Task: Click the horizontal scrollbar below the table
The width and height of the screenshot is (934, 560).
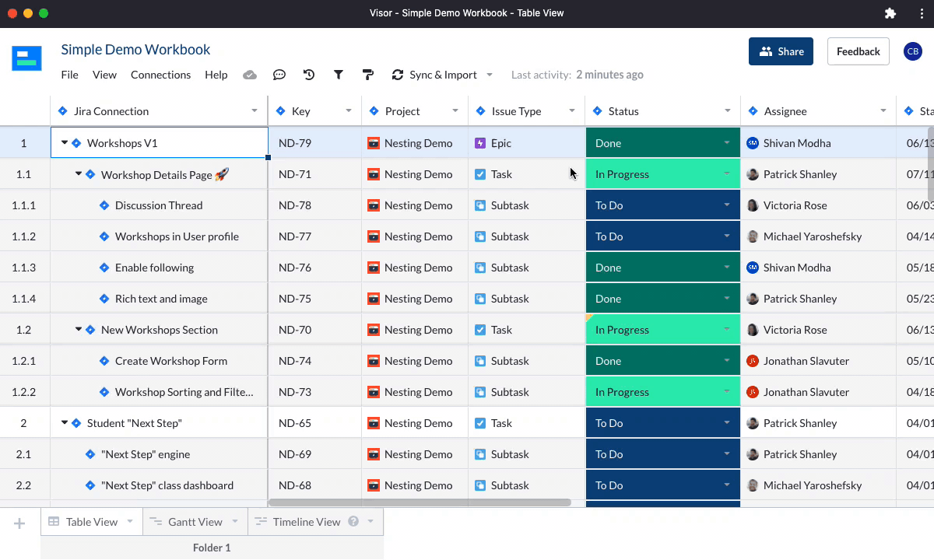Action: click(x=420, y=502)
